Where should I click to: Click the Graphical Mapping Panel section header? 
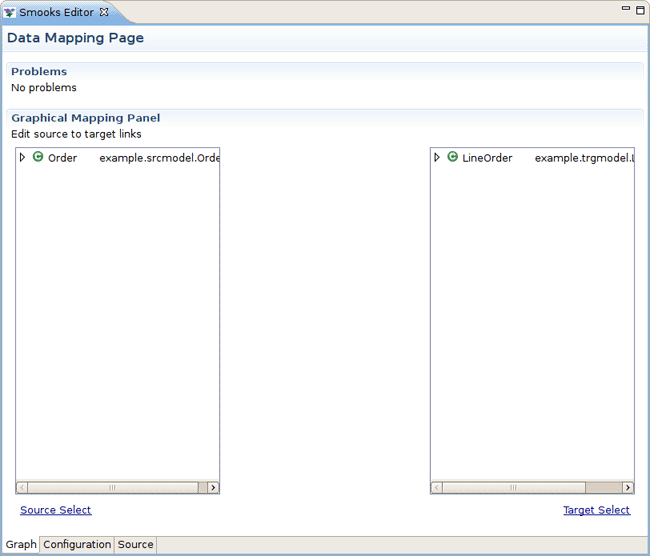pyautogui.click(x=85, y=118)
